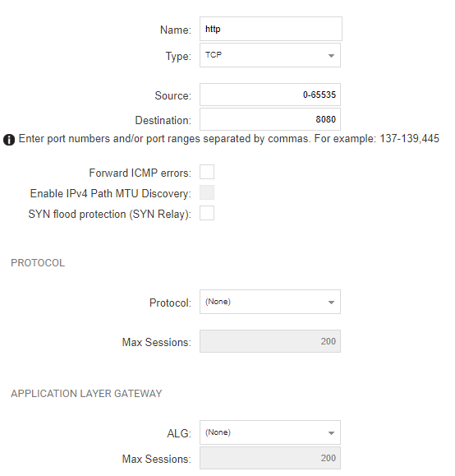Enable the Forward ICMP errors checkbox
The height and width of the screenshot is (476, 455).
pyautogui.click(x=207, y=172)
